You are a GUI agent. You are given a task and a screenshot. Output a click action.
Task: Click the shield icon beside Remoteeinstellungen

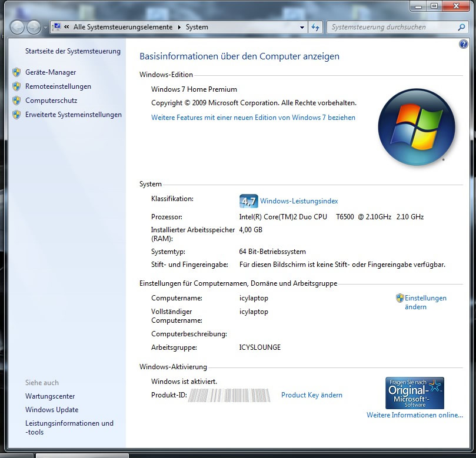click(16, 86)
